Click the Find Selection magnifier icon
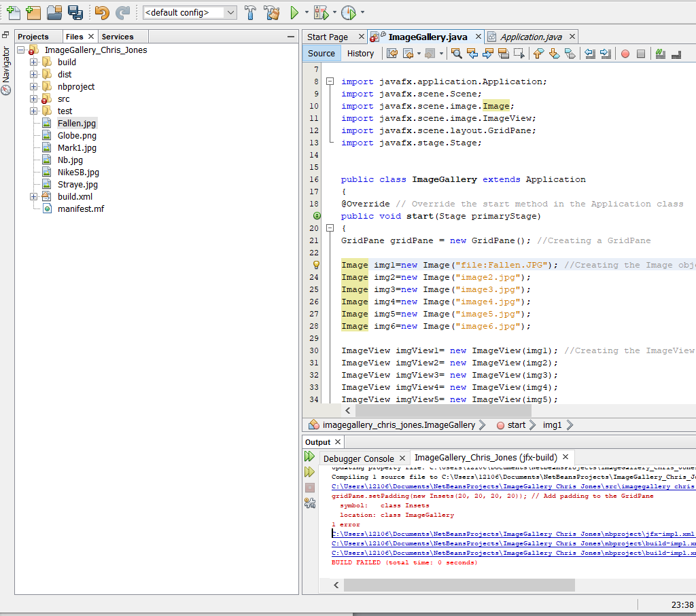Screen dimensions: 696x616 [x=456, y=54]
